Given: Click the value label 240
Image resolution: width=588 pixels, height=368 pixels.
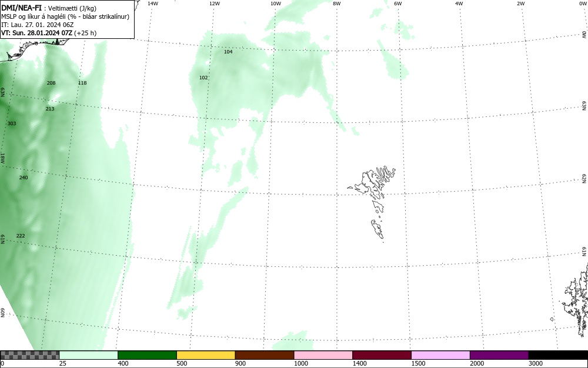Looking at the screenshot, I should click(x=24, y=178).
